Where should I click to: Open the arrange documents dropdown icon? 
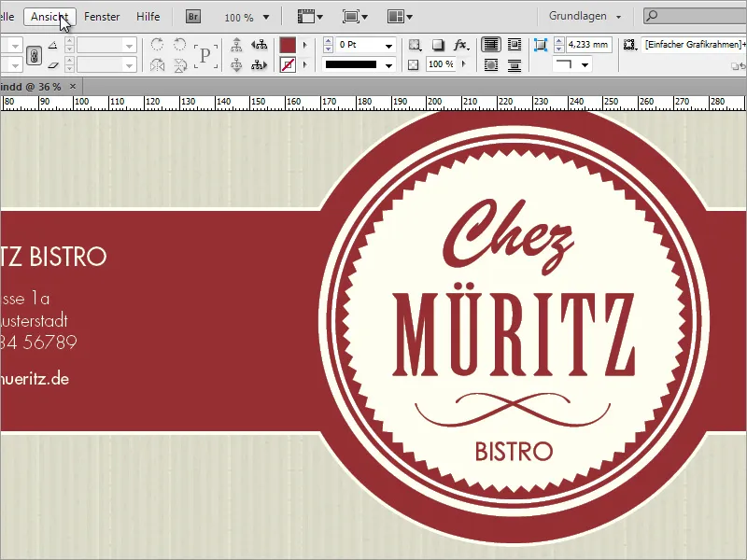pyautogui.click(x=400, y=17)
